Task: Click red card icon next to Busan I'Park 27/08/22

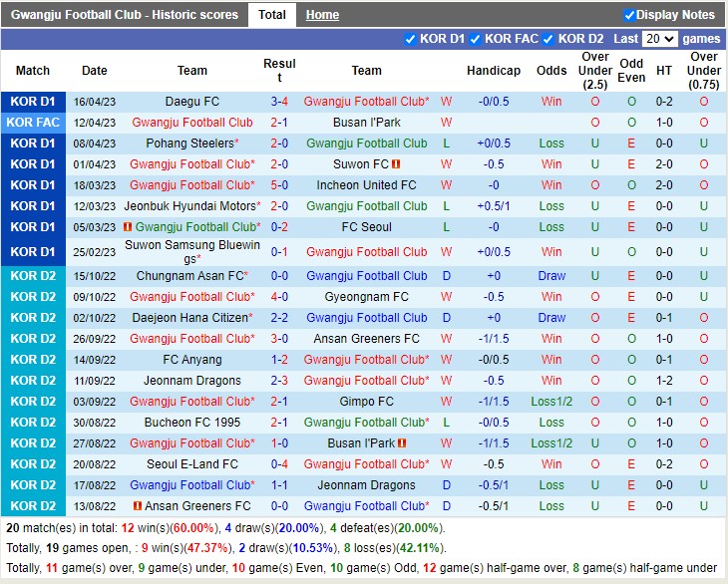Action: [402, 443]
